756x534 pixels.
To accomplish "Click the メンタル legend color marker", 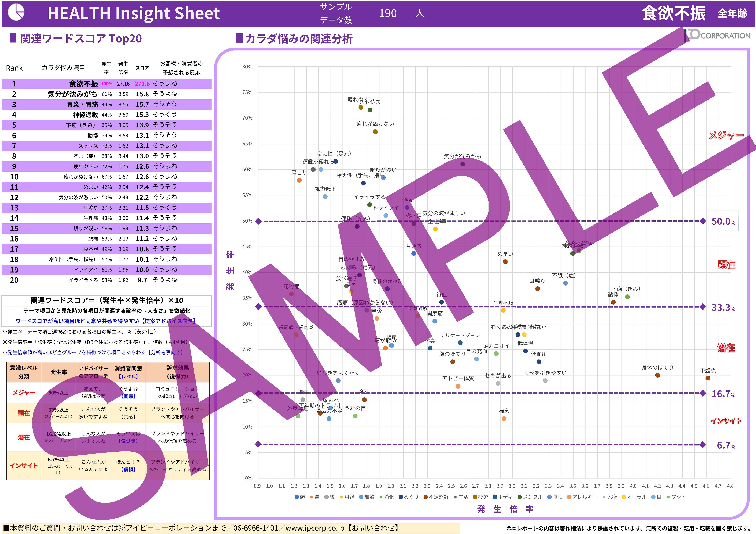I will pyautogui.click(x=520, y=497).
